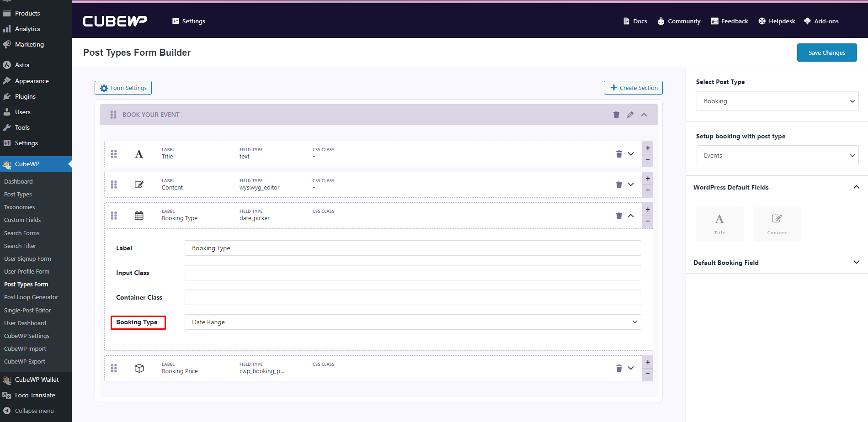Screen dimensions: 868x422
Task: Click the cube icon of Booking Price row
Action: click(x=139, y=368)
